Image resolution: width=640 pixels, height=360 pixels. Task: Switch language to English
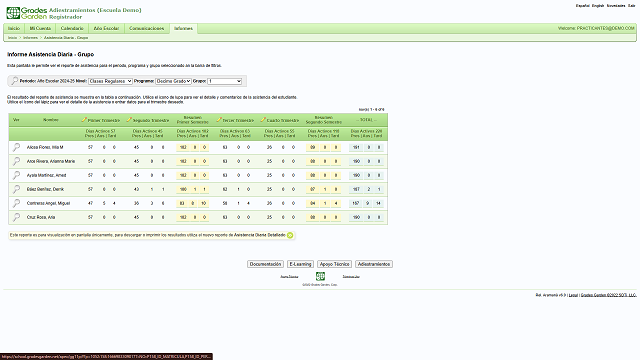point(598,6)
